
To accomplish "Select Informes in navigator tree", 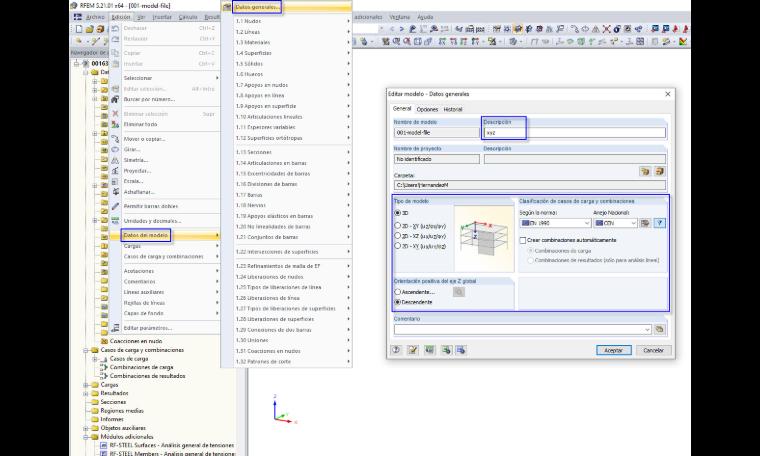I will point(111,420).
